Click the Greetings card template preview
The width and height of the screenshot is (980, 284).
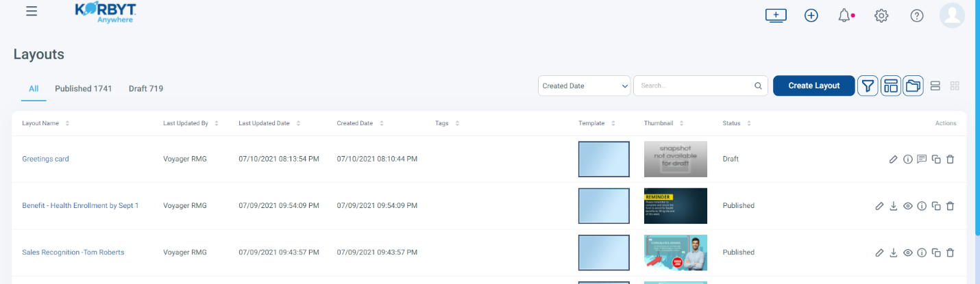pos(604,159)
